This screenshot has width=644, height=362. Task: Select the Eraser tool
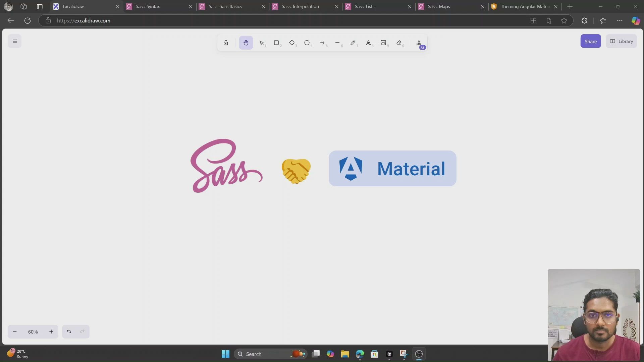click(399, 43)
